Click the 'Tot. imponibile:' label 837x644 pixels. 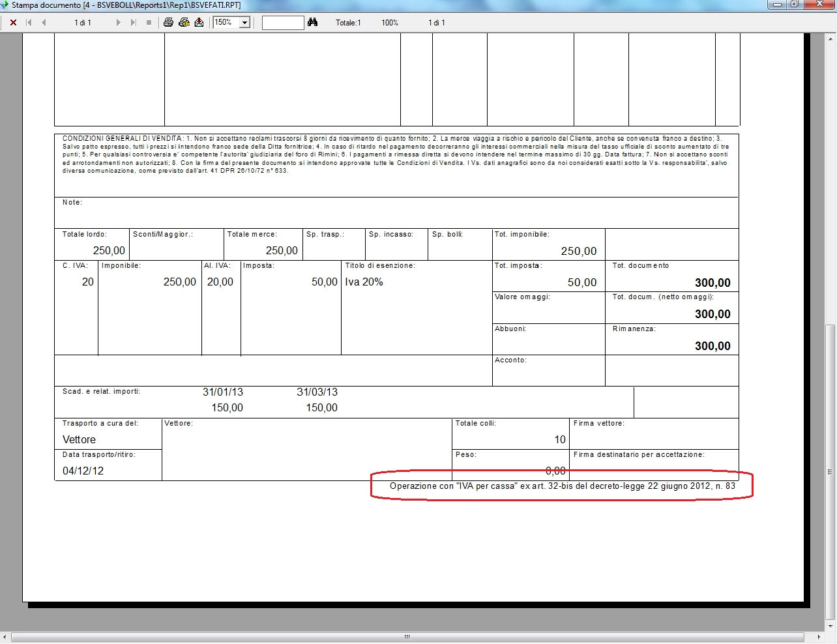(x=522, y=235)
